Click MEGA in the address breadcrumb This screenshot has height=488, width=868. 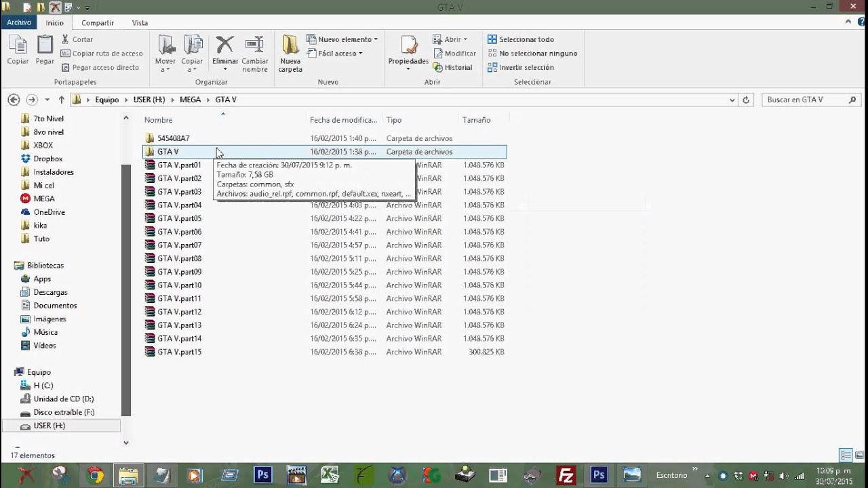[190, 100]
